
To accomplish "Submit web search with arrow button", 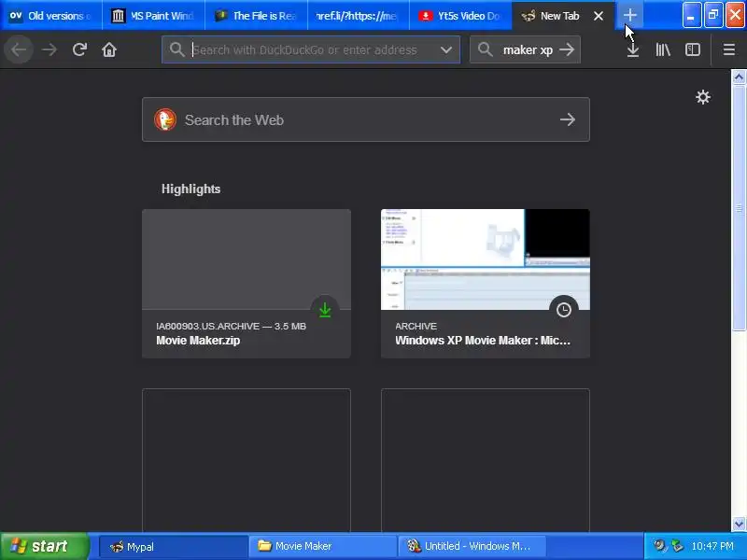I will [568, 119].
